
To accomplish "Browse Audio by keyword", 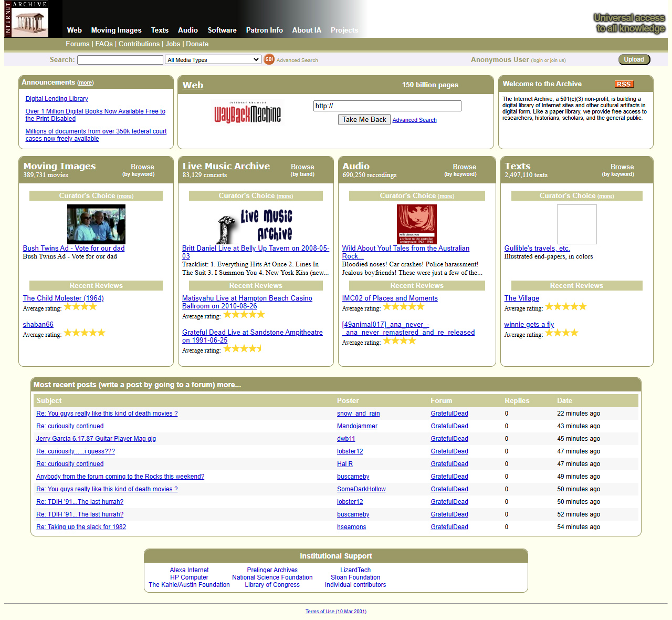I will [x=465, y=167].
